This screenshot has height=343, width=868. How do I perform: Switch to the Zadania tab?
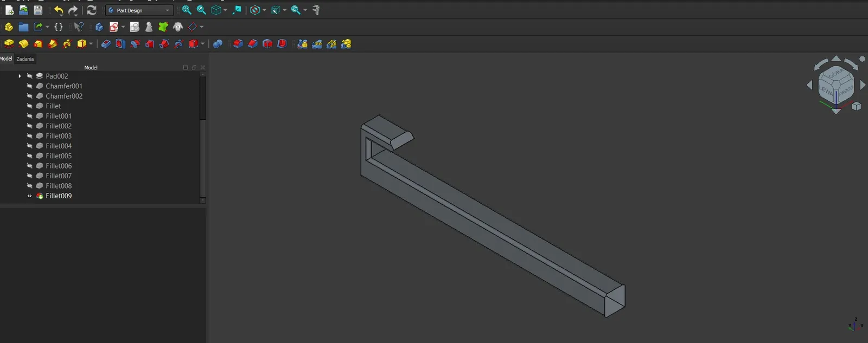click(x=25, y=59)
